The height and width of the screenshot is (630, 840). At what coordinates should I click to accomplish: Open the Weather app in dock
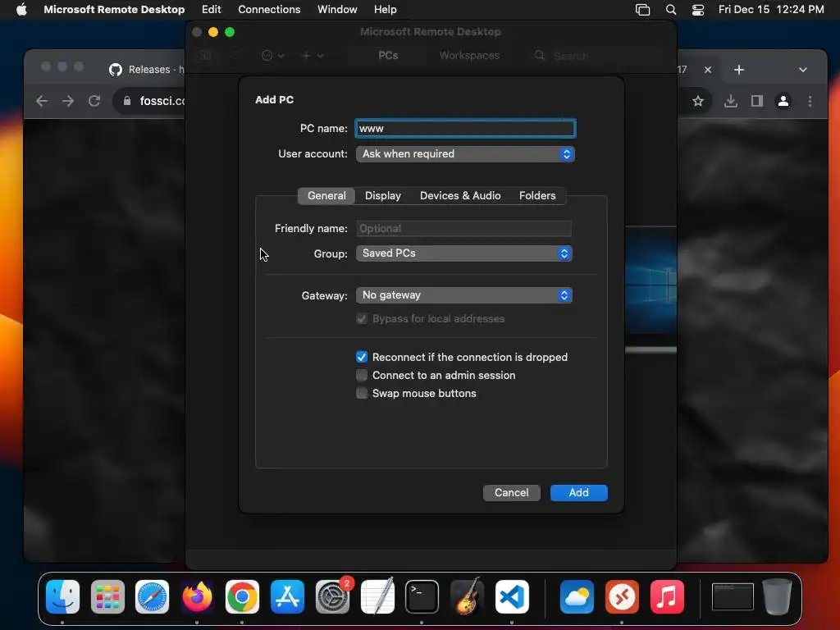tap(577, 596)
